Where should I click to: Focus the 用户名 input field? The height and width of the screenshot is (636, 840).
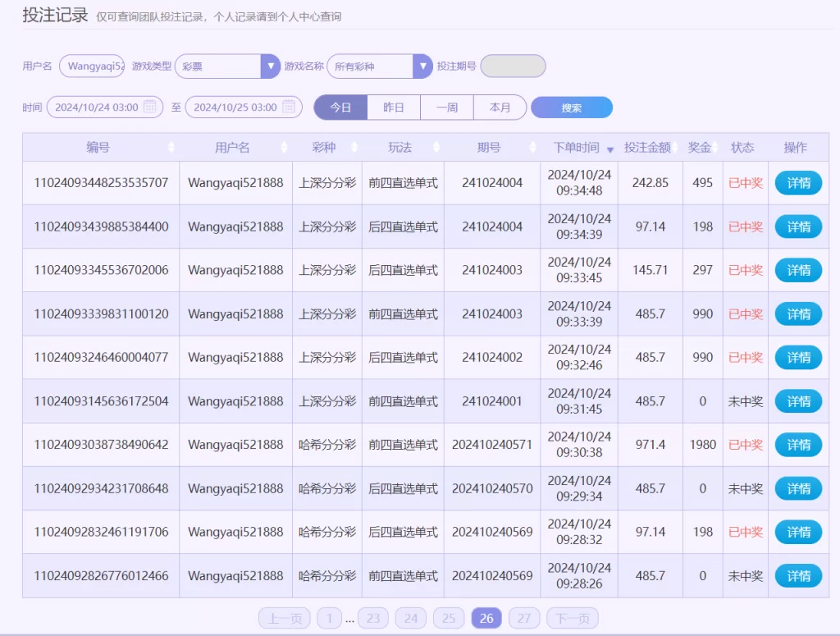92,66
